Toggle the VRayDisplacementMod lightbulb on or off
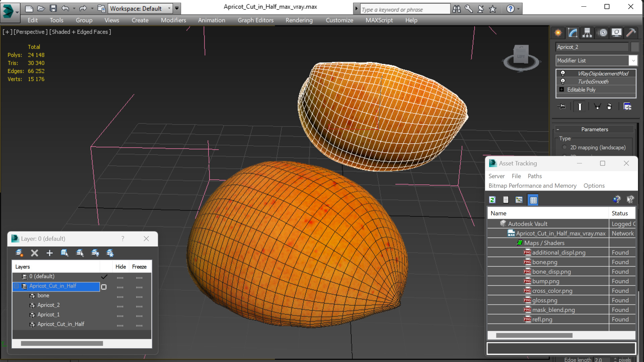 pyautogui.click(x=563, y=73)
